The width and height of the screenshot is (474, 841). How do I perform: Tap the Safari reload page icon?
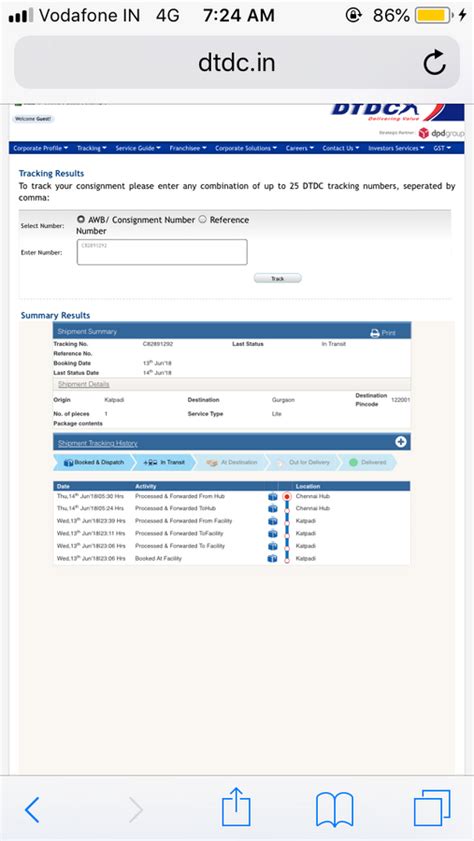(434, 63)
